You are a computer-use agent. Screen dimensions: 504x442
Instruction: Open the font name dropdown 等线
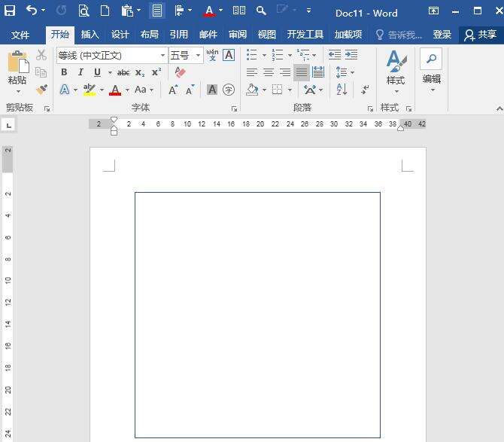pyautogui.click(x=162, y=55)
